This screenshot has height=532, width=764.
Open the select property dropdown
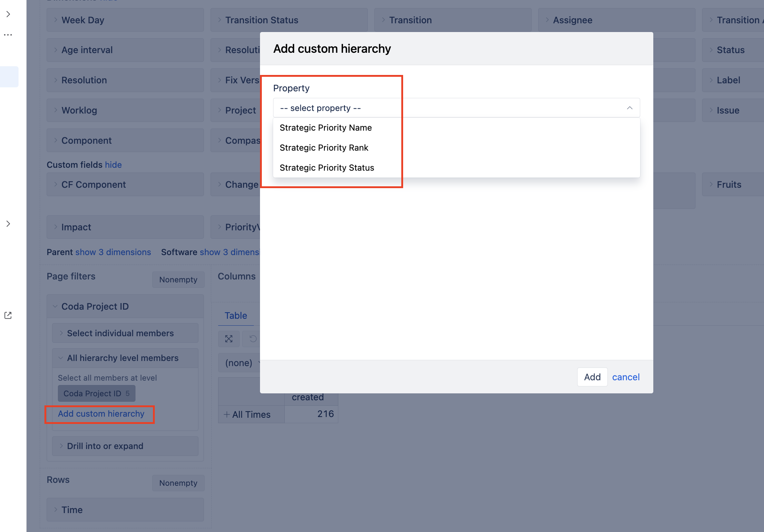tap(456, 108)
